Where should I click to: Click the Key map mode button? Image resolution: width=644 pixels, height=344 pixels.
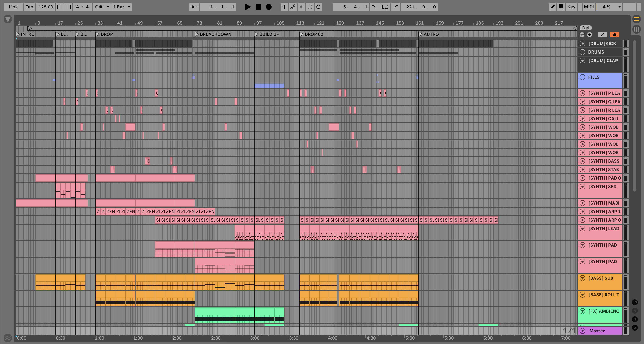[571, 7]
